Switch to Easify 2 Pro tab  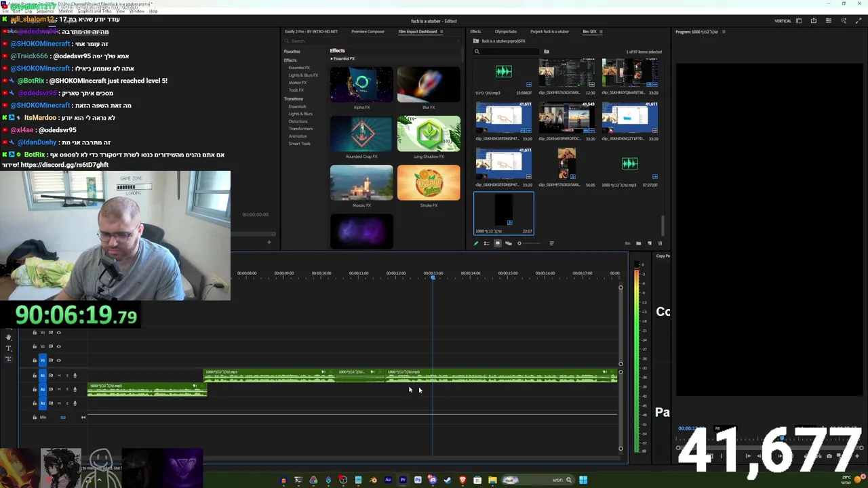pyautogui.click(x=311, y=31)
